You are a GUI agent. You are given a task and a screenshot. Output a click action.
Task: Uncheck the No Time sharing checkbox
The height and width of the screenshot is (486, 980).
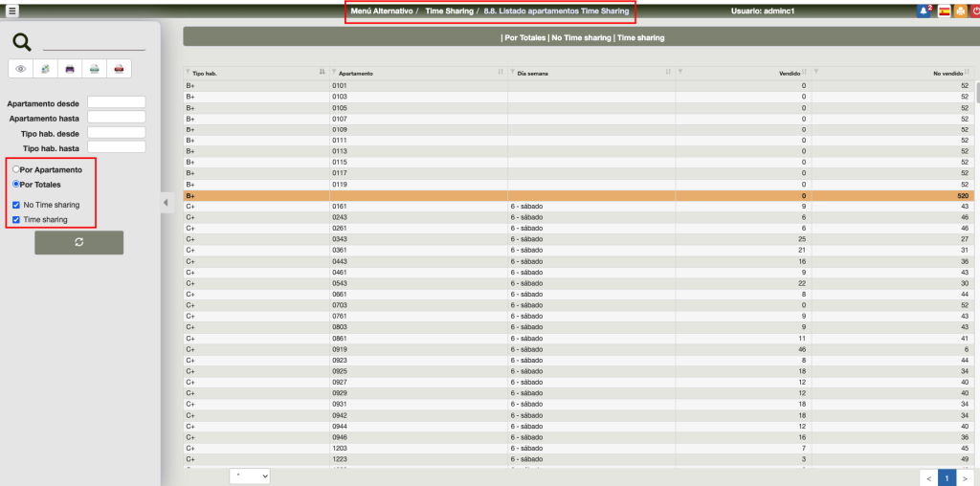(x=16, y=205)
